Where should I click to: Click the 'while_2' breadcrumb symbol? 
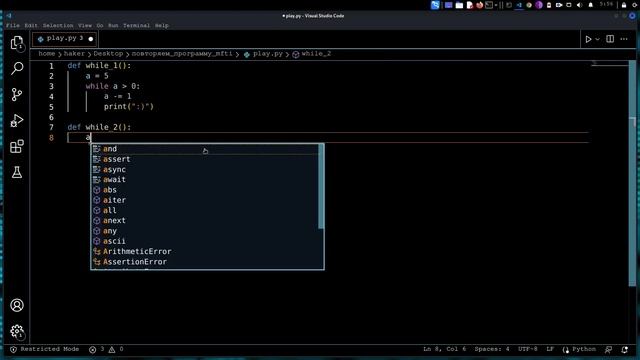[x=312, y=53]
